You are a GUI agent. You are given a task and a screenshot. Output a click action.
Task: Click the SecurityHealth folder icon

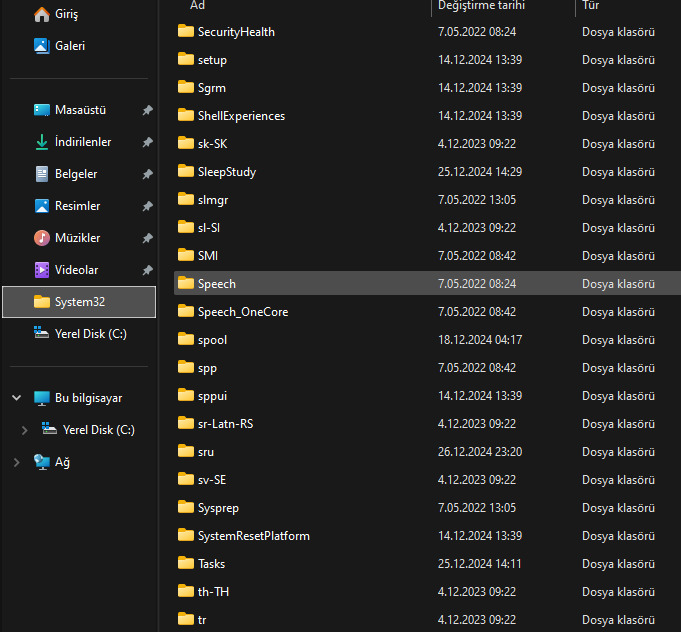pyautogui.click(x=186, y=31)
